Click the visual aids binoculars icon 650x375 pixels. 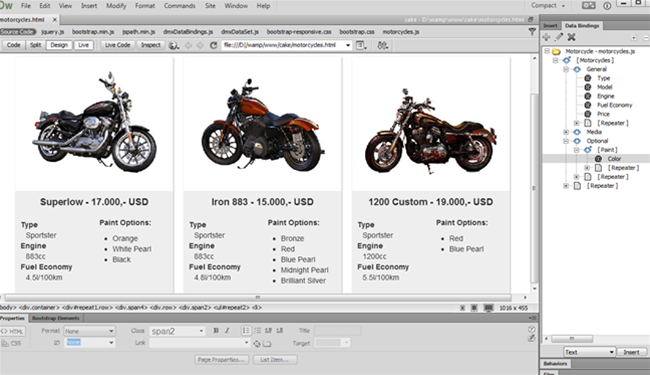[383, 45]
